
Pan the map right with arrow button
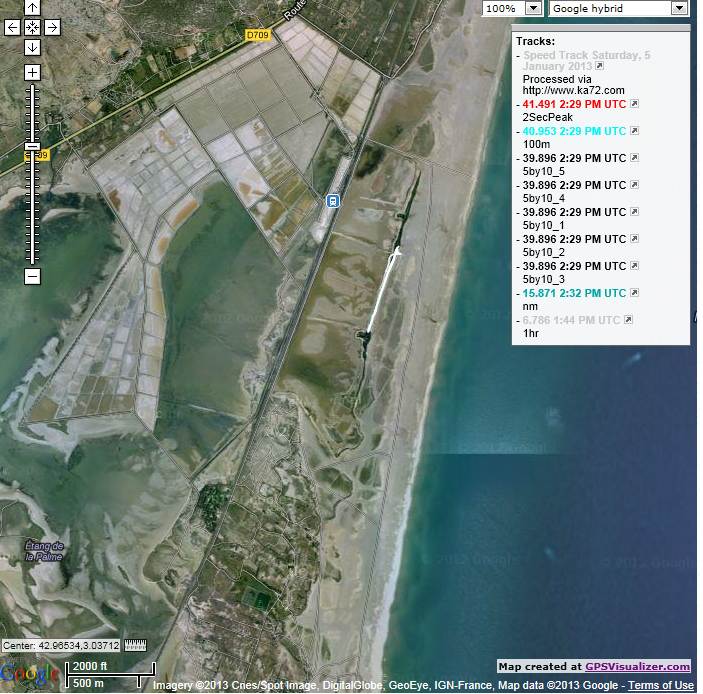52,28
